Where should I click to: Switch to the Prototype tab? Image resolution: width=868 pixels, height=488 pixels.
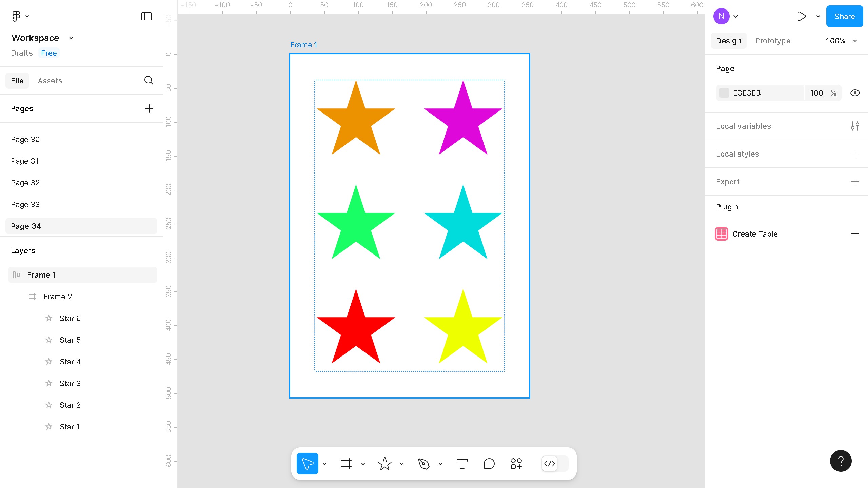pyautogui.click(x=773, y=41)
